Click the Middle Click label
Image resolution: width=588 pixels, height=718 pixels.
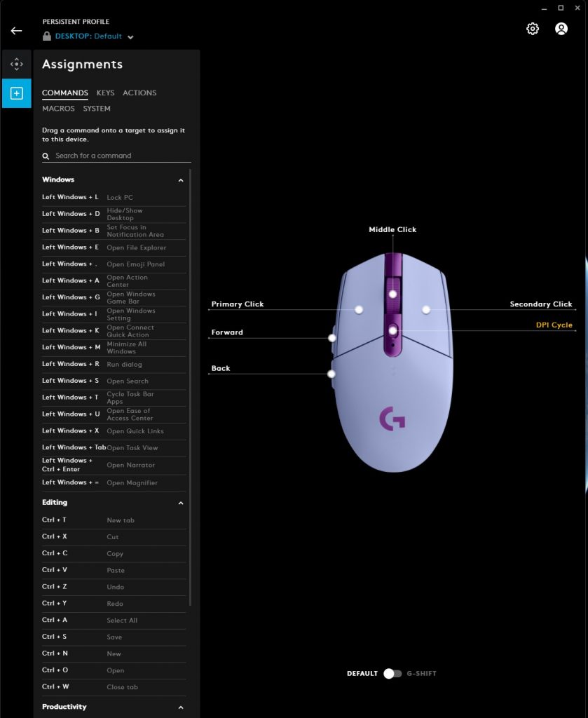[392, 229]
